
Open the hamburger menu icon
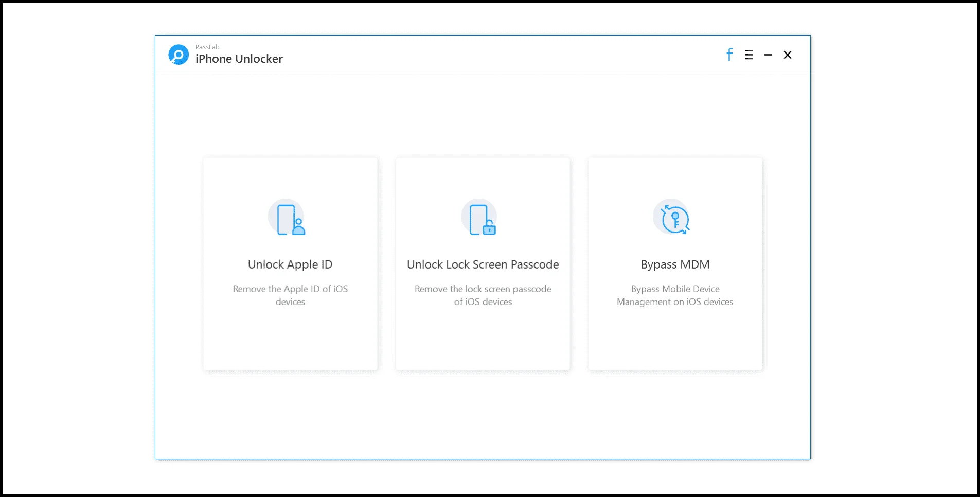749,55
